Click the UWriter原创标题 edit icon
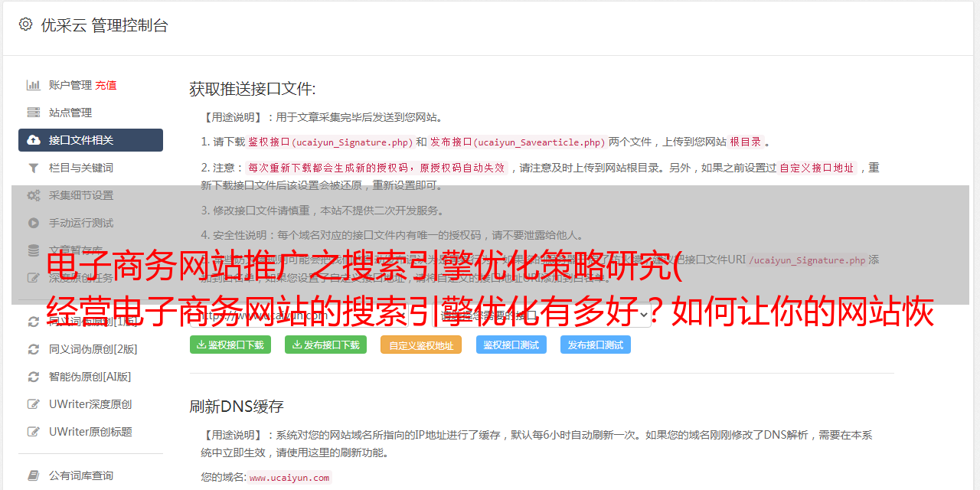Screen dimensions: 980x490 [34, 432]
